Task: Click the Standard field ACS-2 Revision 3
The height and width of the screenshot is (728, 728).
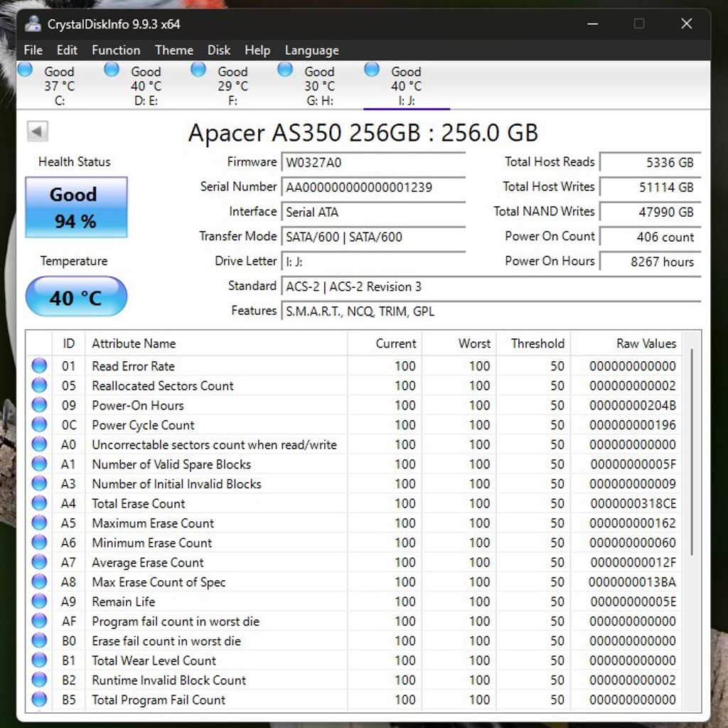Action: point(491,287)
